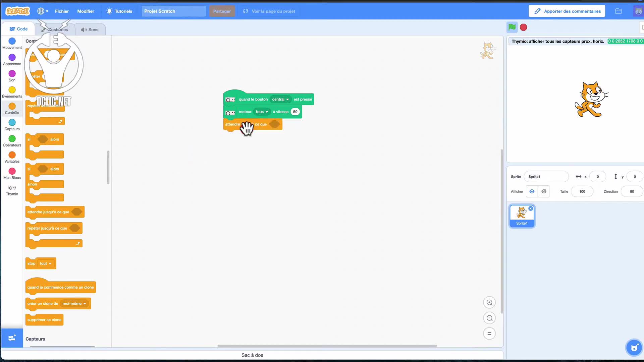Select the Opérateurs green color category
The width and height of the screenshot is (644, 362).
pyautogui.click(x=12, y=139)
